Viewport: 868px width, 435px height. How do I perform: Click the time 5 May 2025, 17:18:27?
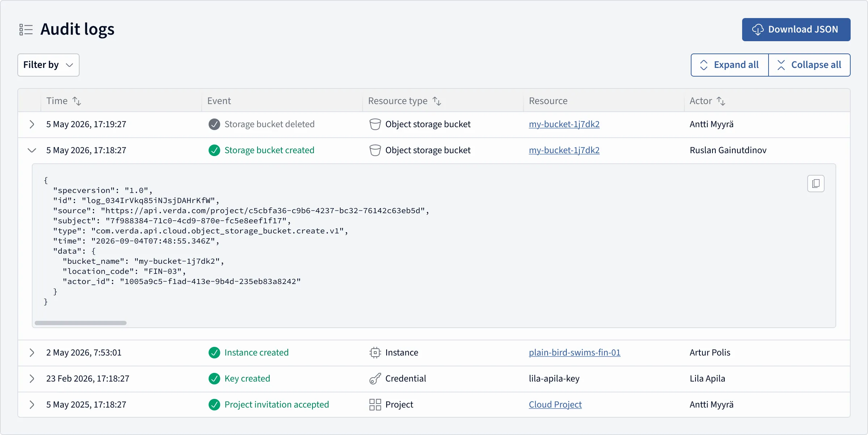(x=86, y=405)
